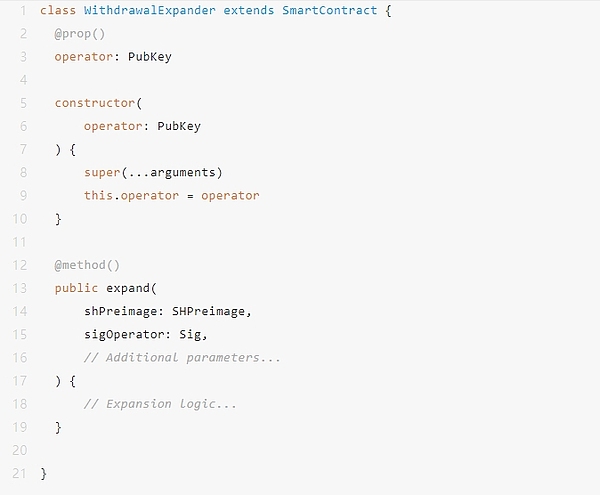
Task: Click the @prop() decorator
Action: pos(76,33)
